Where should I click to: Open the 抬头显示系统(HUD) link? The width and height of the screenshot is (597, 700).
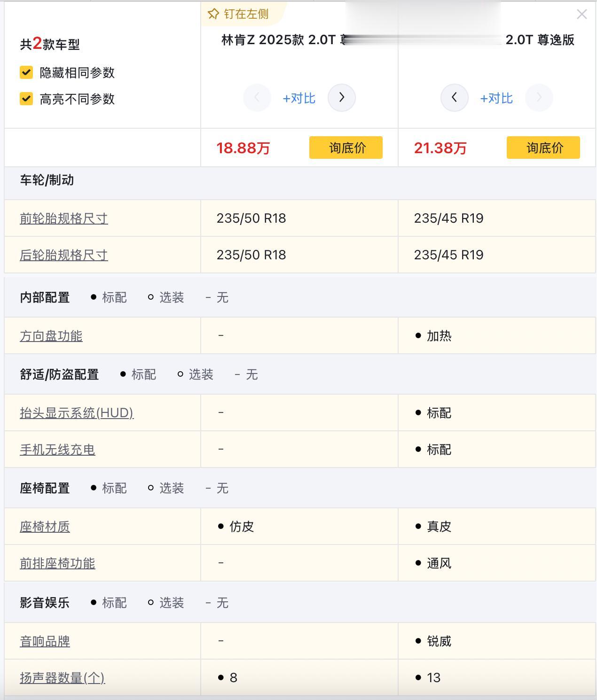(x=77, y=413)
